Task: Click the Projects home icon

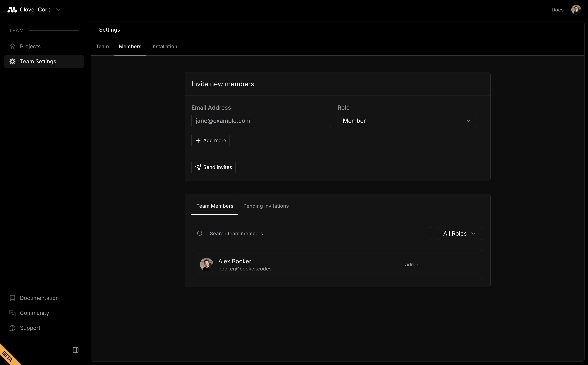Action: point(13,46)
